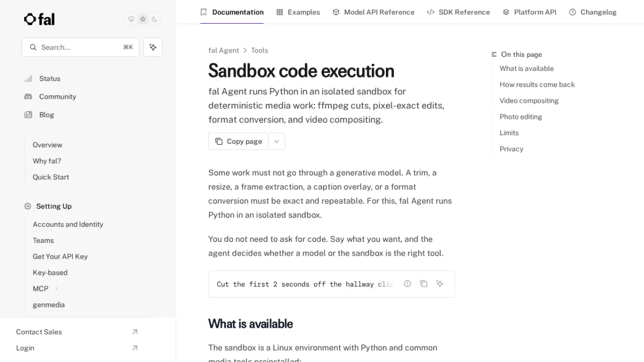Click the Community Discord icon
Screen dimensions: 644x362
(x=28, y=97)
